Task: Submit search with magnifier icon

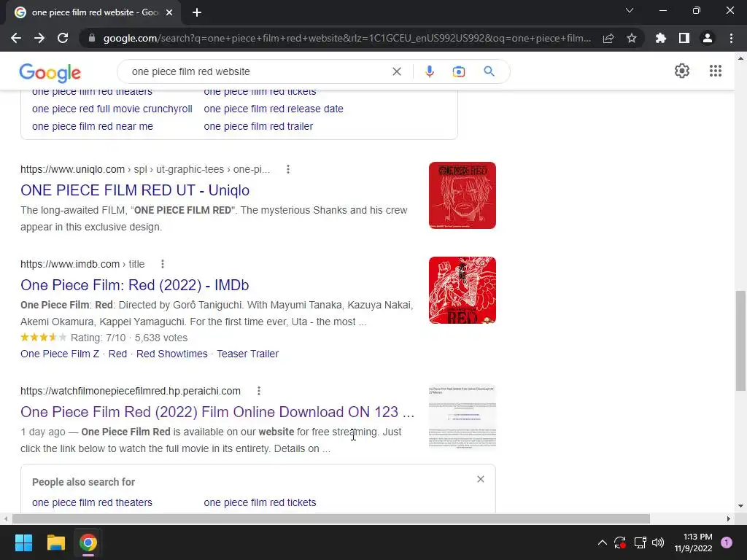Action: [x=489, y=71]
